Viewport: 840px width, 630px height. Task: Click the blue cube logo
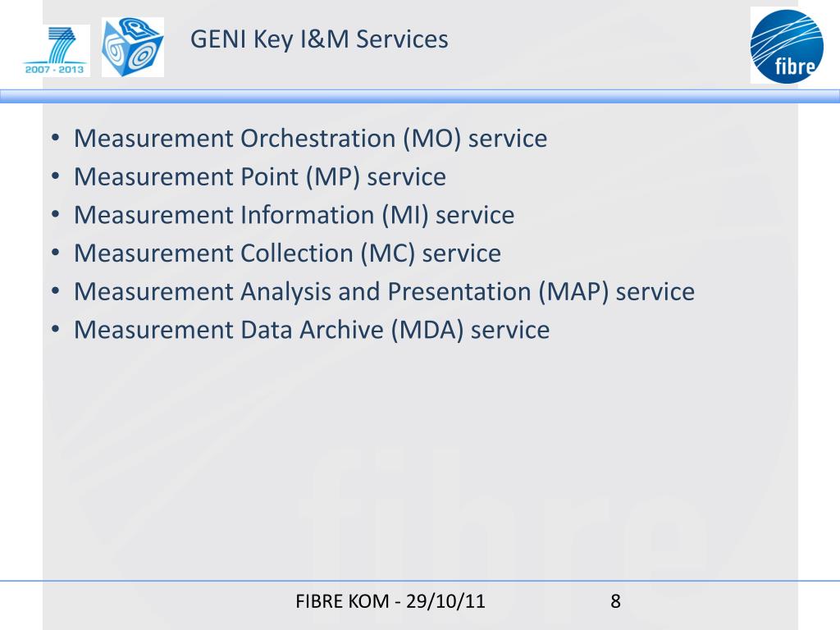[x=133, y=47]
